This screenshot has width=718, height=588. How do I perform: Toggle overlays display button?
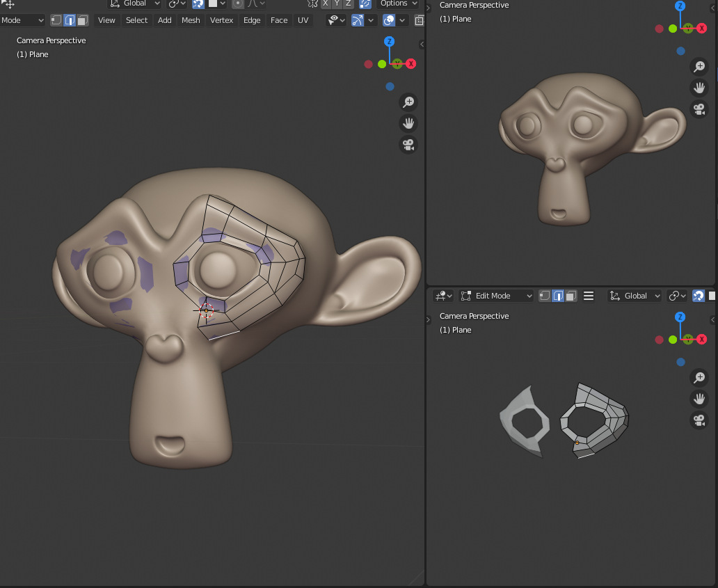(x=389, y=20)
